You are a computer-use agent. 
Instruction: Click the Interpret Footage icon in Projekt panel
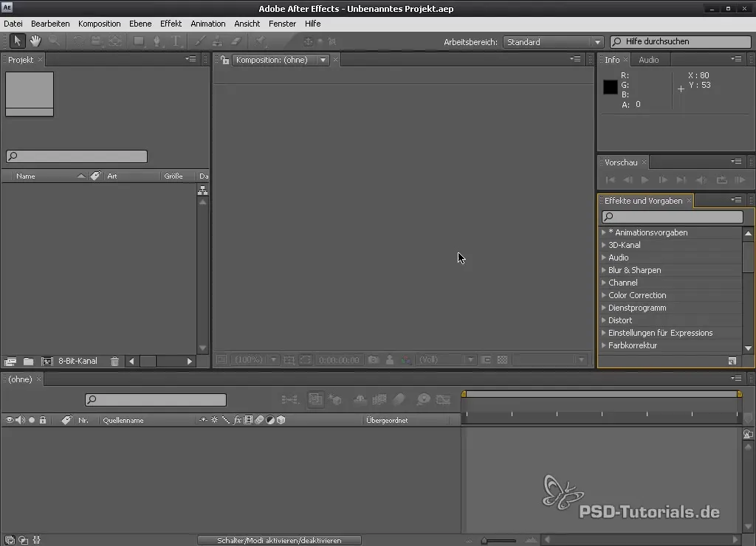tap(10, 361)
